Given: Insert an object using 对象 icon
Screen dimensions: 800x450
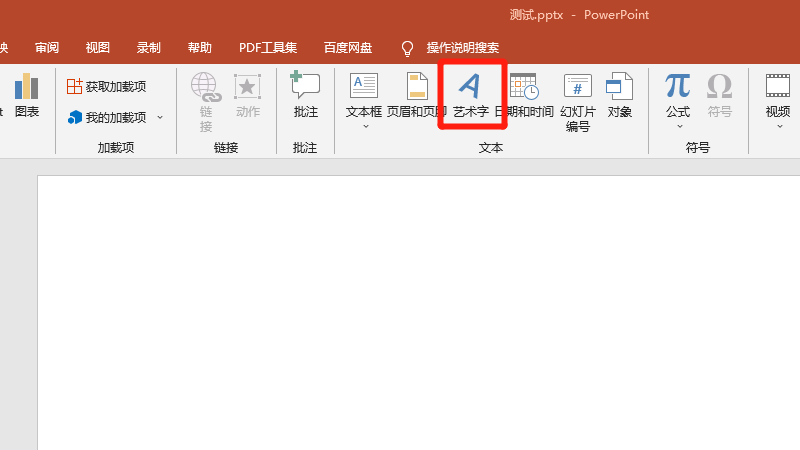Looking at the screenshot, I should click(x=620, y=88).
